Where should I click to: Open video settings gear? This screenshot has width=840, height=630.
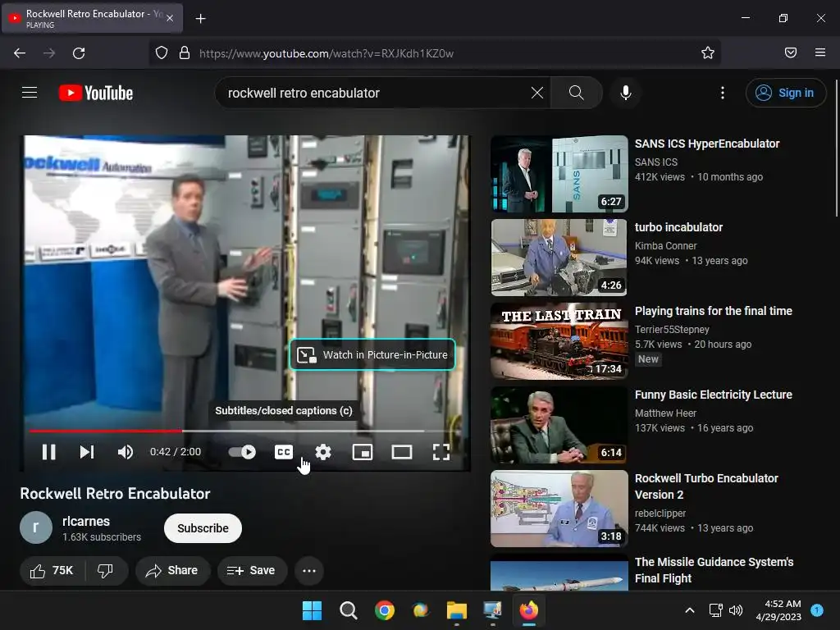(x=323, y=452)
